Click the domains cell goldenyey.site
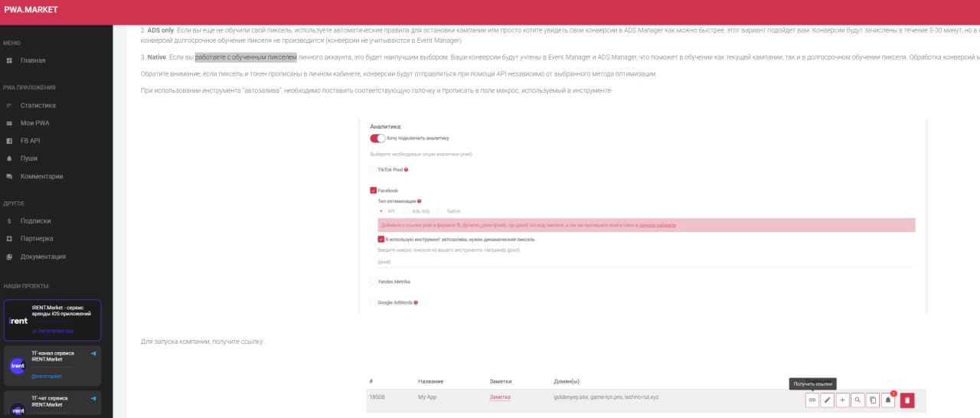The width and height of the screenshot is (980, 418). click(x=606, y=397)
